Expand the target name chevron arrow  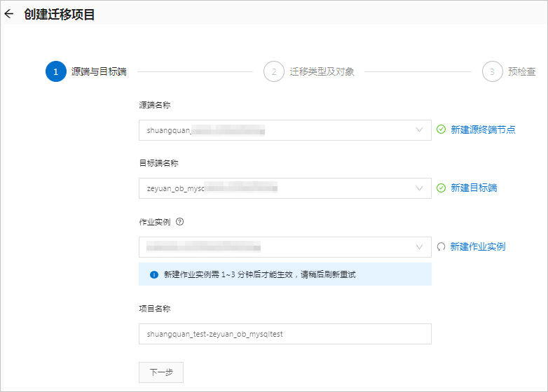(x=419, y=188)
